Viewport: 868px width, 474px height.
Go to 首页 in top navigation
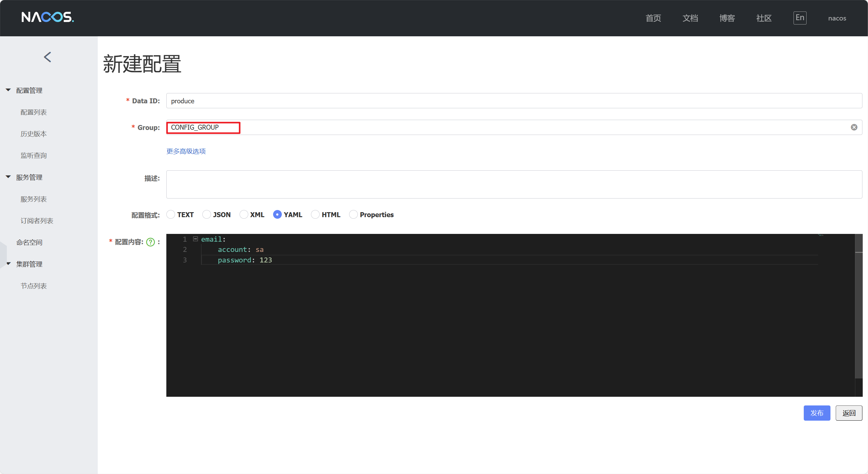[653, 18]
